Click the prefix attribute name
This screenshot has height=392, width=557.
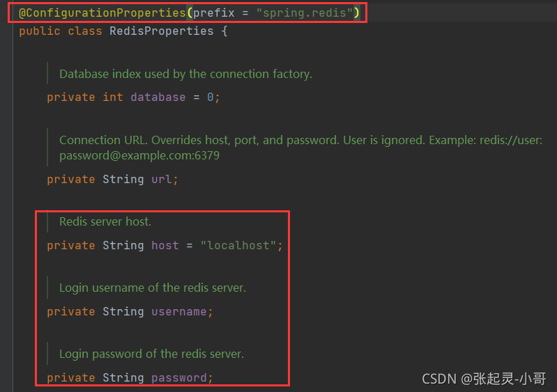pyautogui.click(x=214, y=13)
